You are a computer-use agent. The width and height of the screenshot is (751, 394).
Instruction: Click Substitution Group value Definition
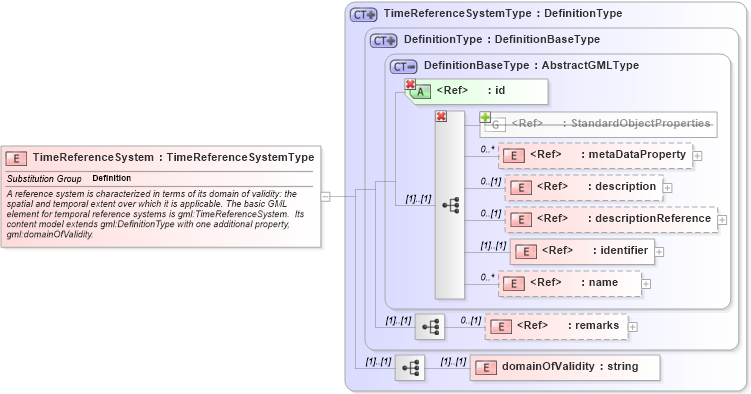coord(112,178)
